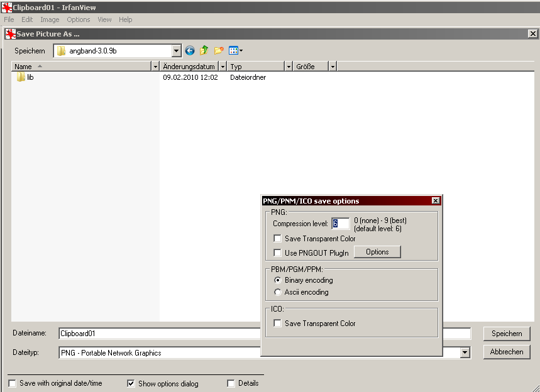Sort by the Größe column header
Image resolution: width=540 pixels, height=392 pixels.
click(311, 66)
